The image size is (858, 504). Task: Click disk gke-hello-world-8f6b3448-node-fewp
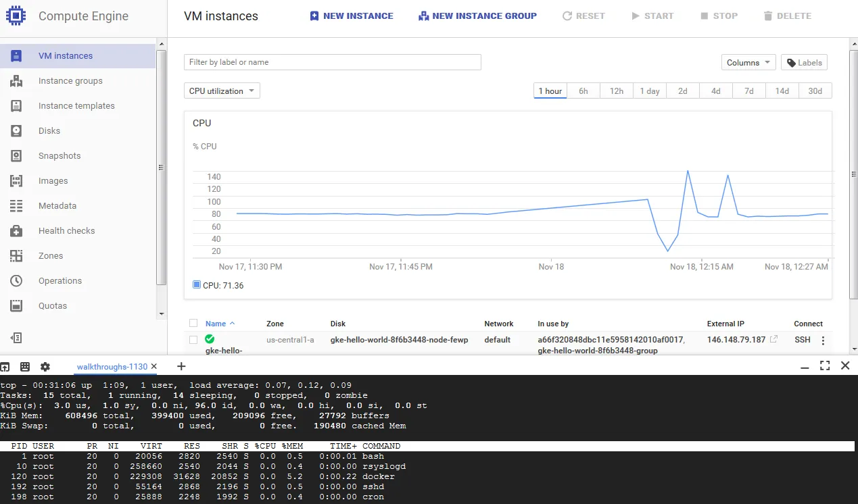point(399,340)
